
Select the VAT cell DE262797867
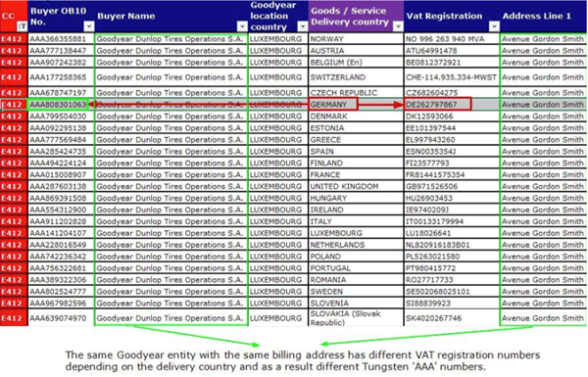(438, 105)
